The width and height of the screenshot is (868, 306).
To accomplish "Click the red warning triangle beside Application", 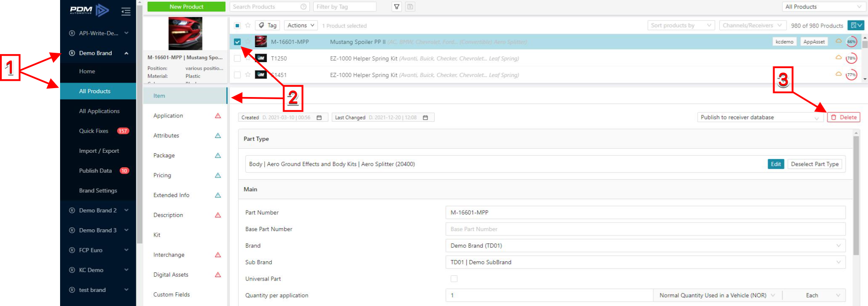I will click(218, 116).
